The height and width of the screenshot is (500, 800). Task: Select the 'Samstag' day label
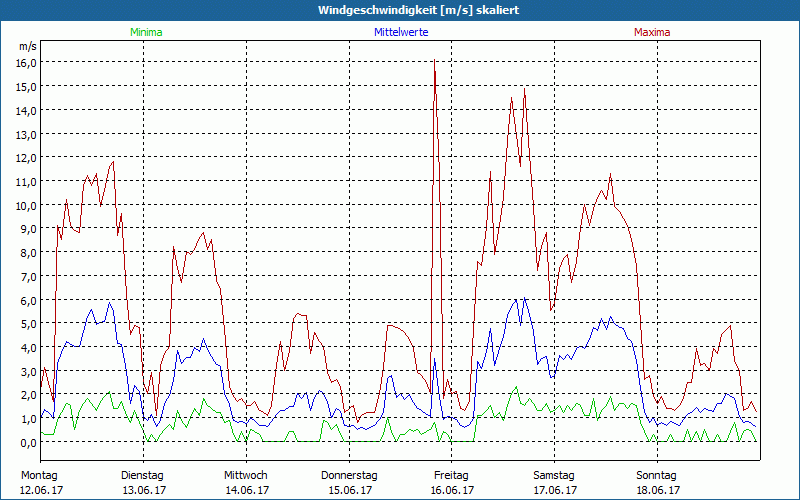(x=554, y=475)
